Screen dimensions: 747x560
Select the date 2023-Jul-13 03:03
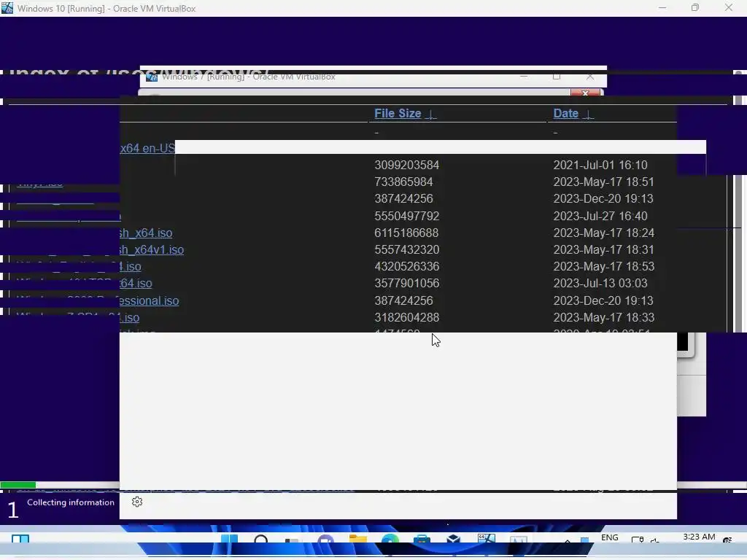600,284
